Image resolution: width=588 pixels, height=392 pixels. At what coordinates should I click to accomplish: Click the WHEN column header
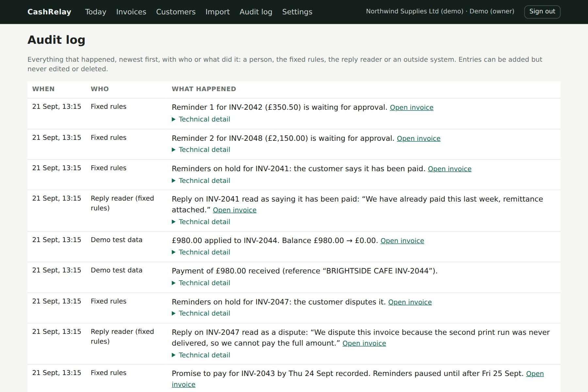43,89
